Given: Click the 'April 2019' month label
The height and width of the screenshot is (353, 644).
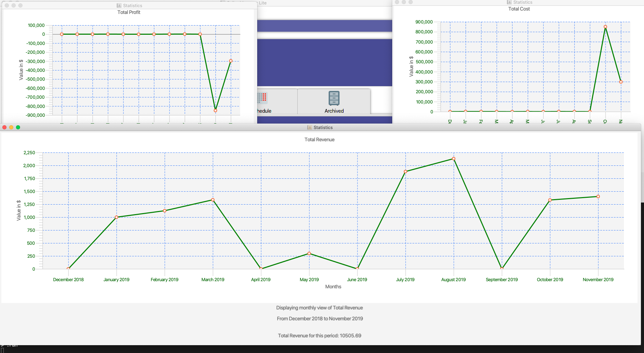Looking at the screenshot, I should tap(261, 279).
